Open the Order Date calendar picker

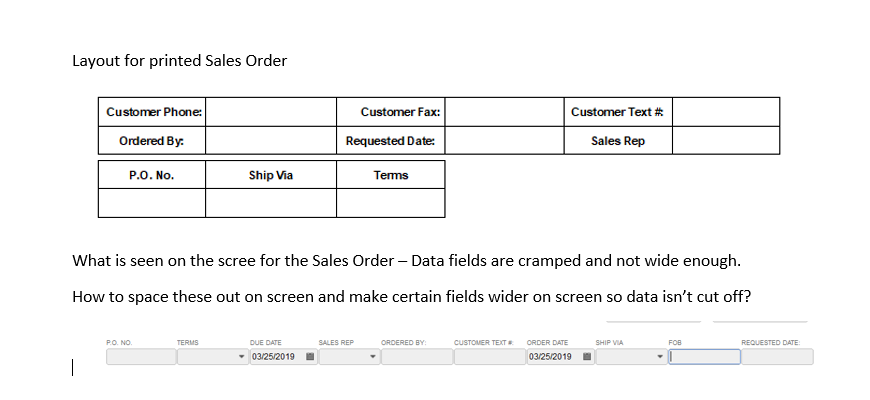click(587, 357)
